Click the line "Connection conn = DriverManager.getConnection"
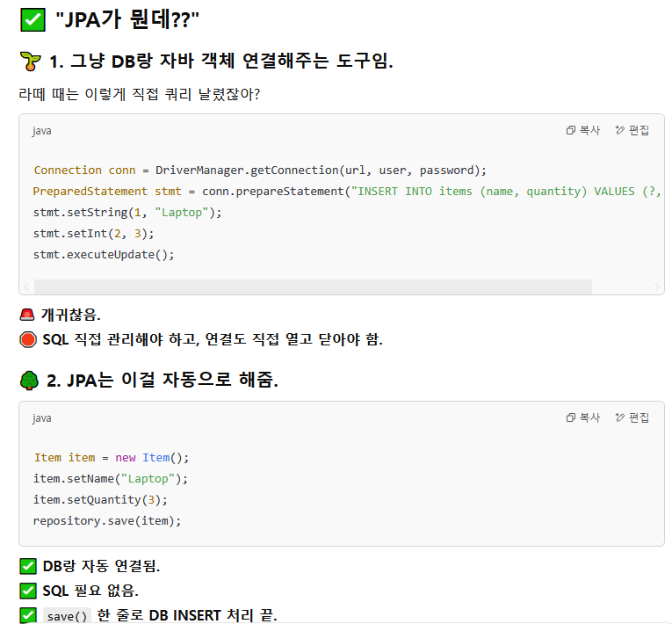 tap(260, 171)
